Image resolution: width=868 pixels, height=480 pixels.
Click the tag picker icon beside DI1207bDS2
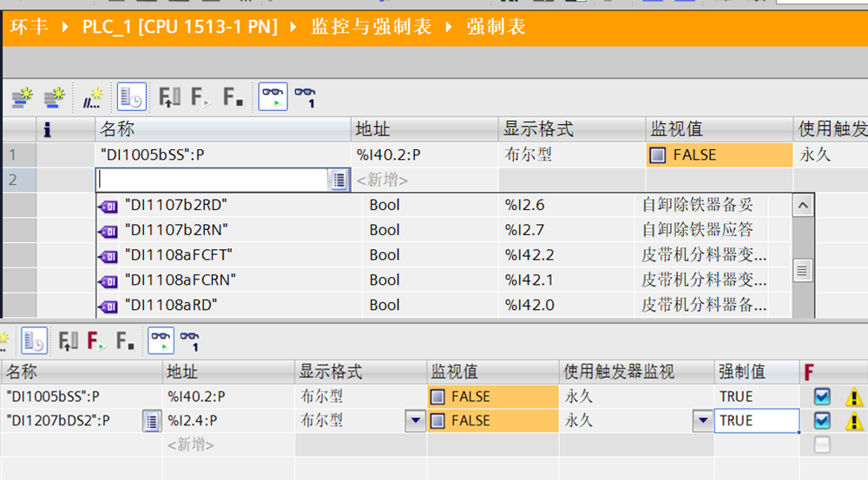[152, 421]
